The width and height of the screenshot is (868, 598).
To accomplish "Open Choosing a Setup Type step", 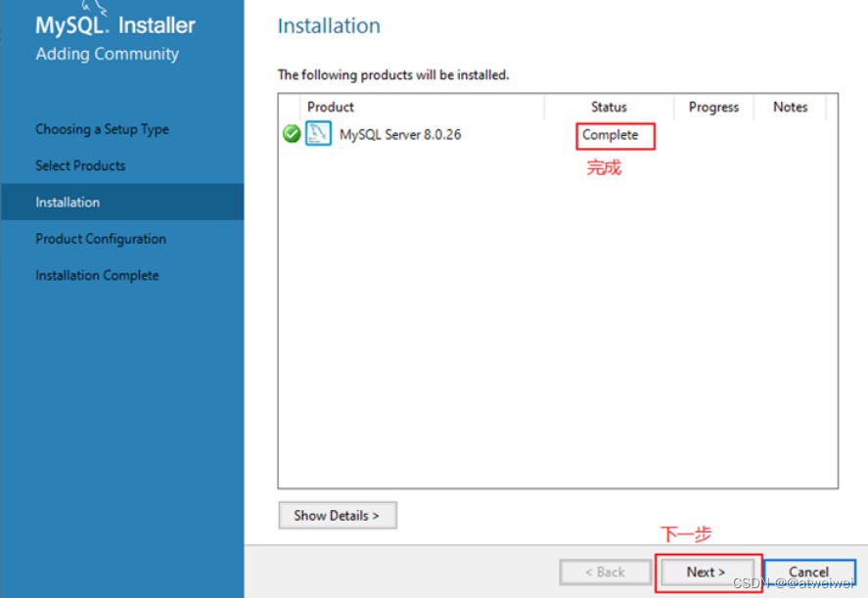I will (102, 129).
